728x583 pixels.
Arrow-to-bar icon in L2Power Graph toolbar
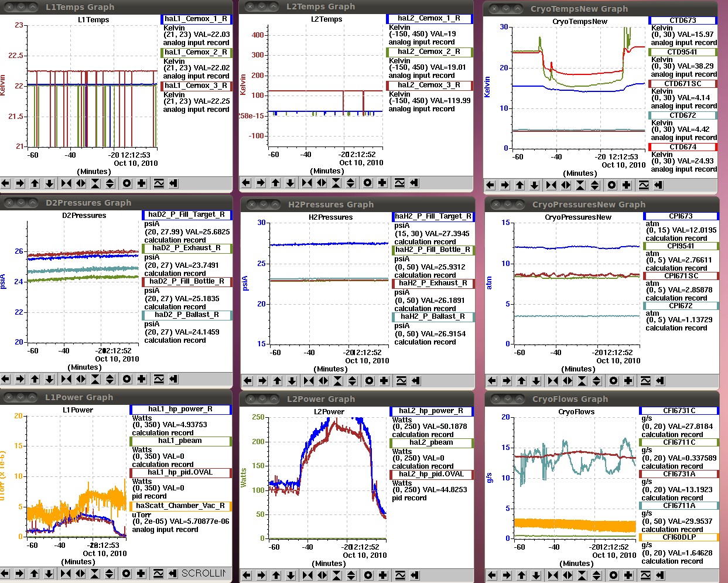point(415,575)
